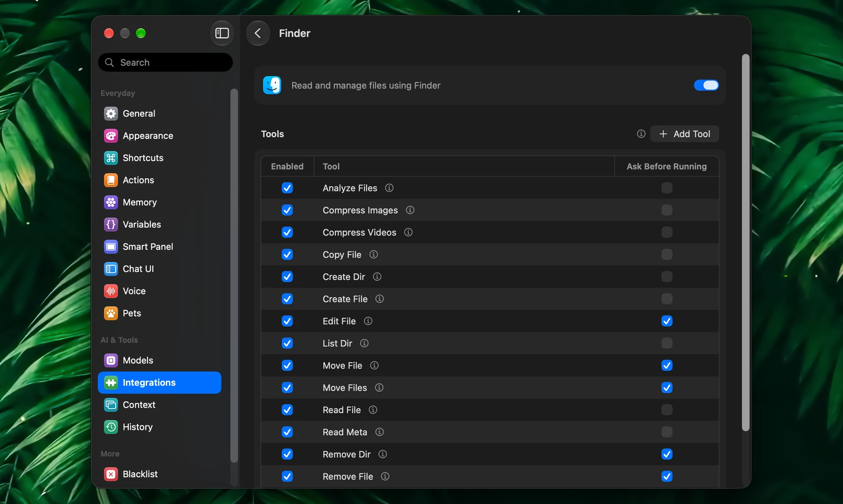This screenshot has width=843, height=504.
Task: Click the Enabled column header
Action: tap(287, 166)
